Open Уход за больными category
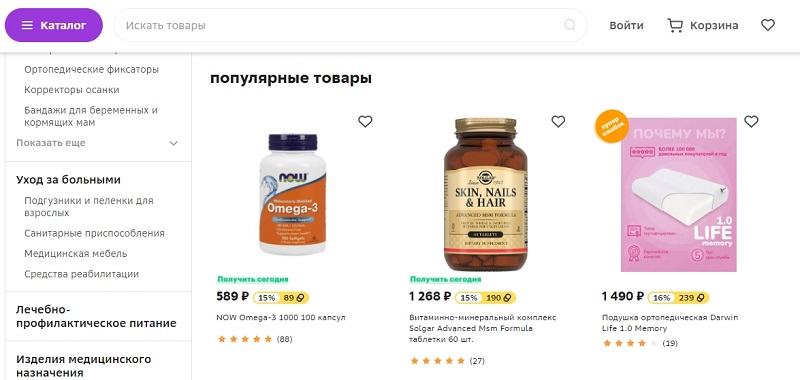The height and width of the screenshot is (380, 800). [x=68, y=180]
